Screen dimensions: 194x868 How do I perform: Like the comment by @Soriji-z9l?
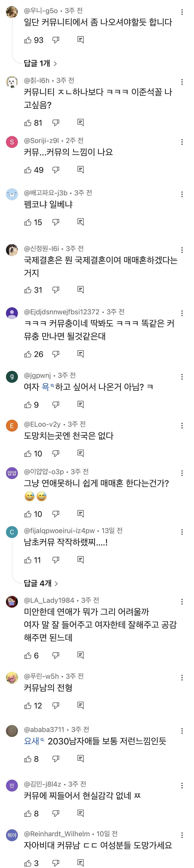tap(28, 170)
